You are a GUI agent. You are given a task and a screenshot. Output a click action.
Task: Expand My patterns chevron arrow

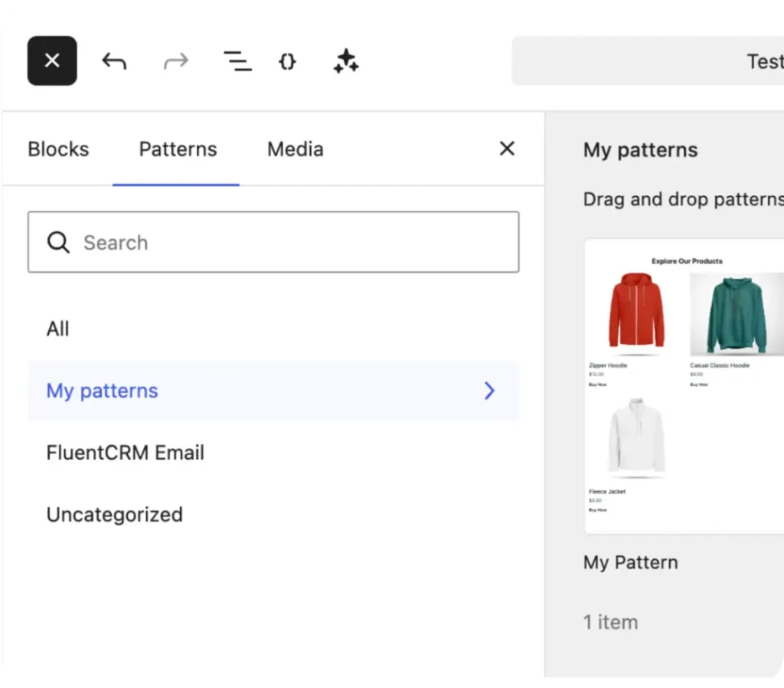(489, 391)
